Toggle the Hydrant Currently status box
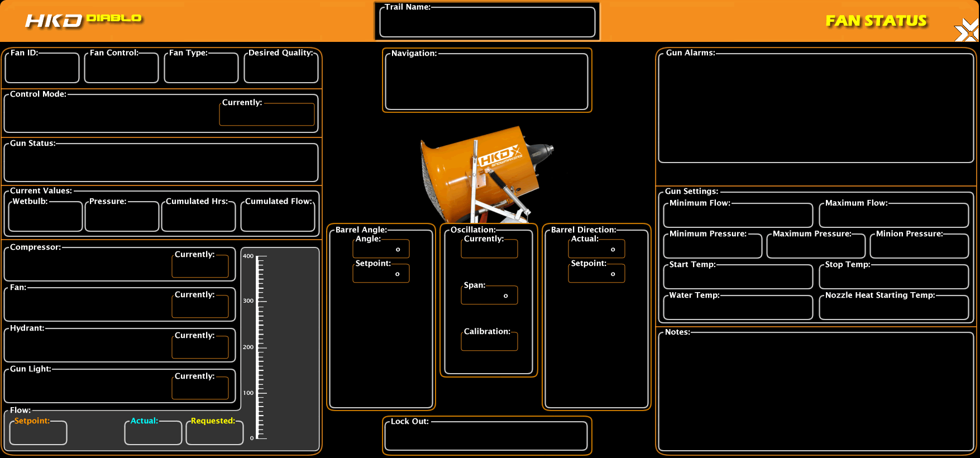This screenshot has width=980, height=458. 200,348
